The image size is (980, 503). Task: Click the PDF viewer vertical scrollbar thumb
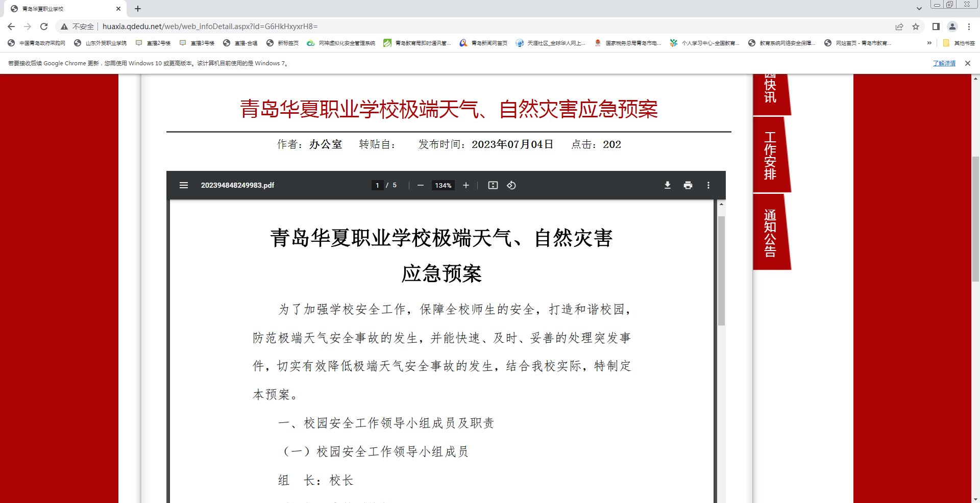721,270
